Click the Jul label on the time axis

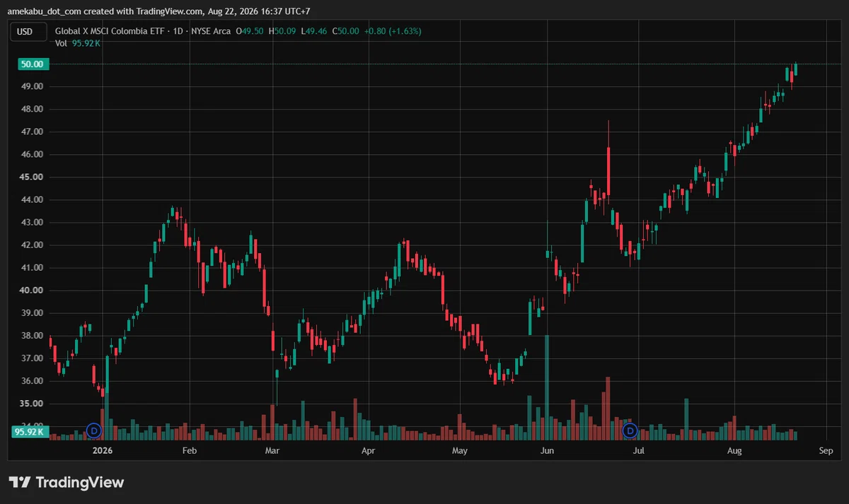pyautogui.click(x=639, y=450)
